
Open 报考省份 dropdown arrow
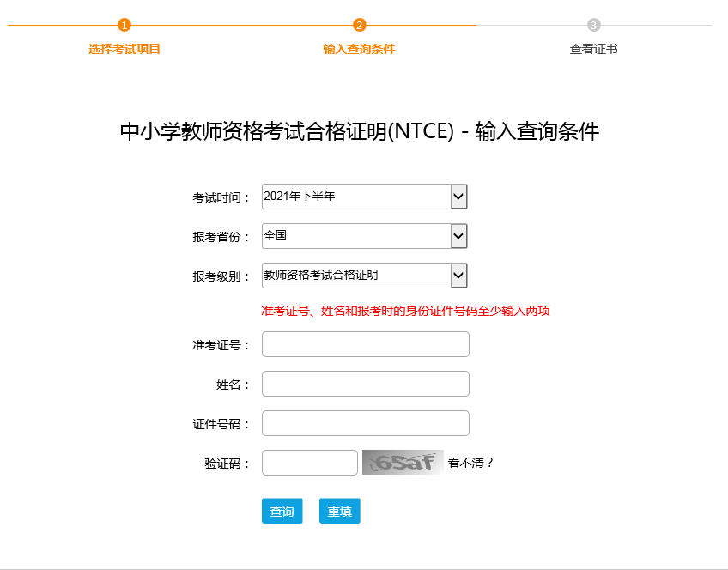458,236
